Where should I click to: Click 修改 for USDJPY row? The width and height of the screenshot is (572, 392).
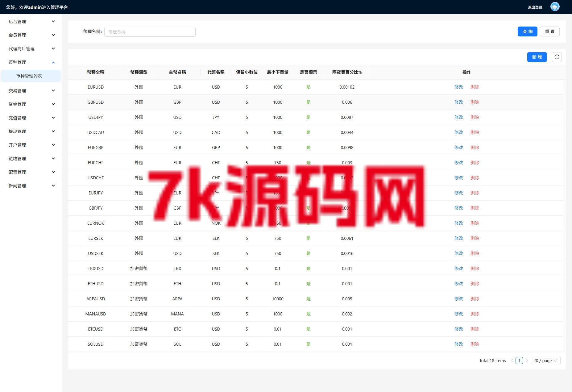(x=458, y=117)
